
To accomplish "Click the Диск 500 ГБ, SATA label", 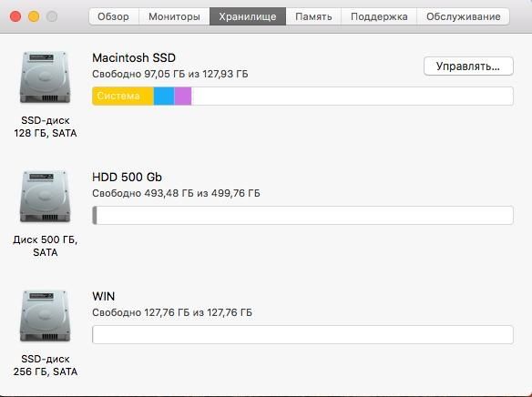I will tap(46, 246).
